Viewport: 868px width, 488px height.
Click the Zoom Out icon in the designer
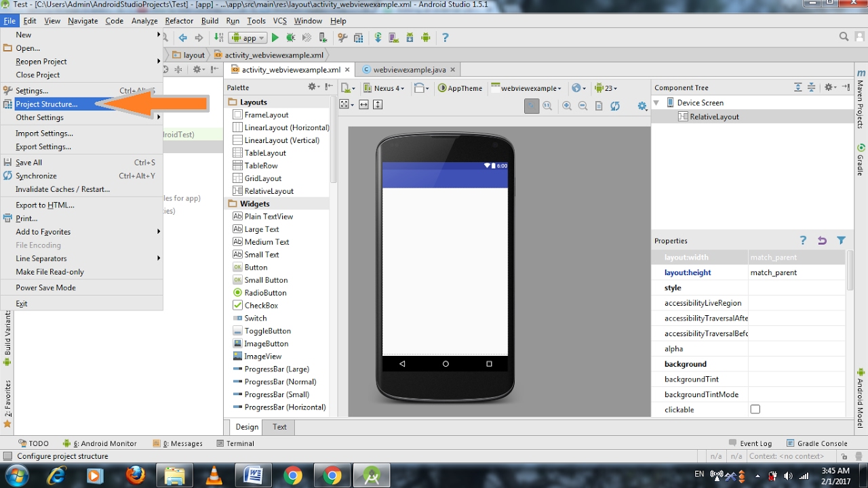click(583, 106)
